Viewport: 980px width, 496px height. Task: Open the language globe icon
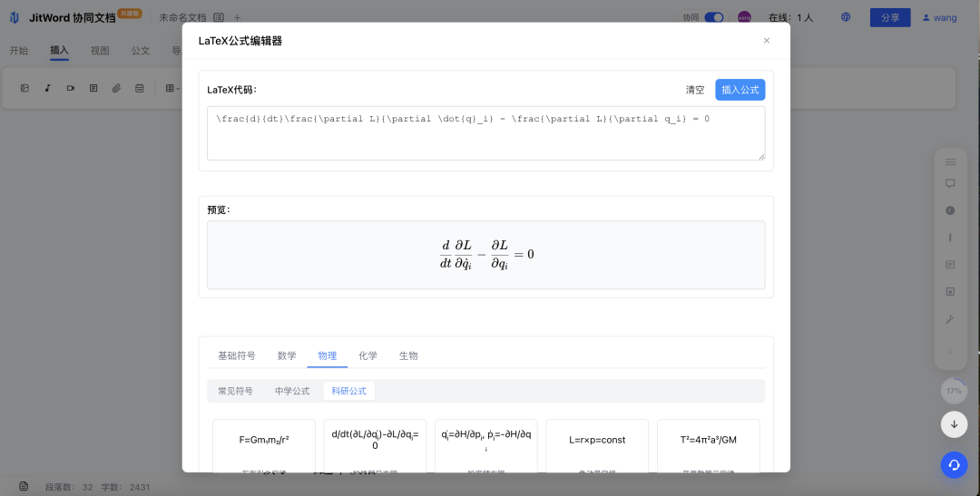pos(846,17)
